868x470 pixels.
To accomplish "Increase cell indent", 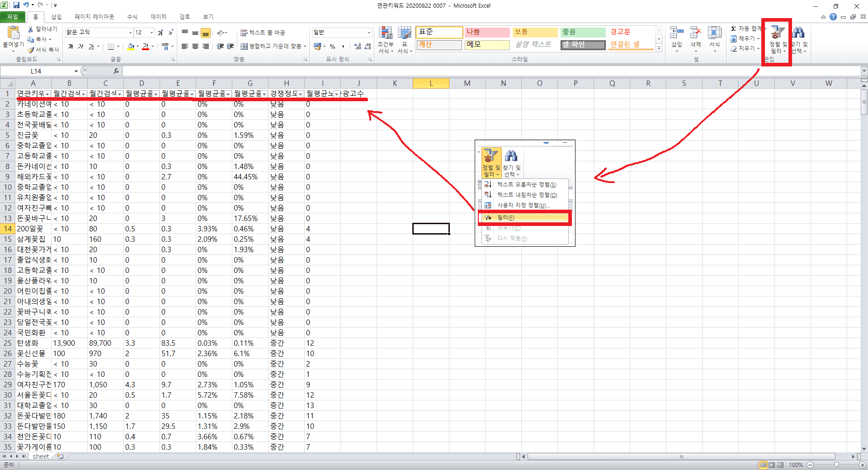I will coord(231,46).
